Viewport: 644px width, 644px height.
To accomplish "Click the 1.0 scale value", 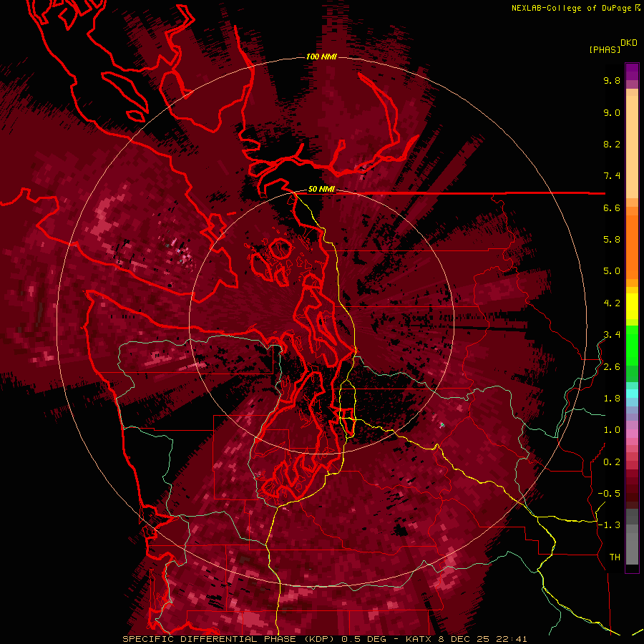I will pyautogui.click(x=612, y=429).
